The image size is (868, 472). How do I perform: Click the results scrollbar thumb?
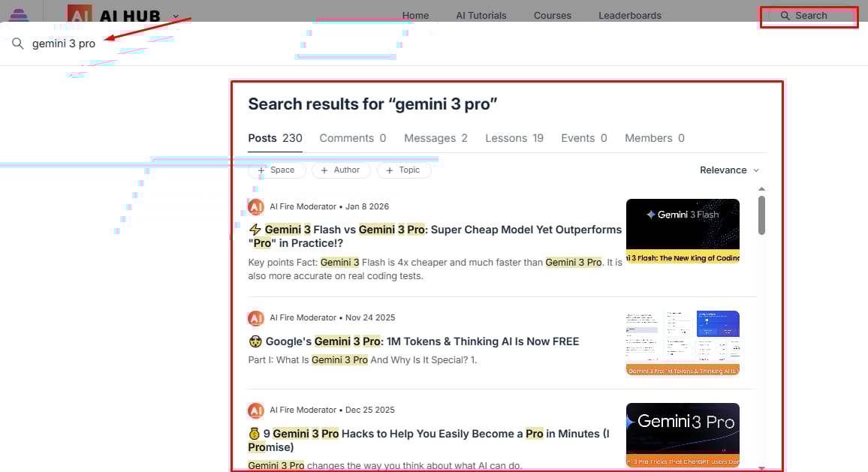tap(761, 215)
